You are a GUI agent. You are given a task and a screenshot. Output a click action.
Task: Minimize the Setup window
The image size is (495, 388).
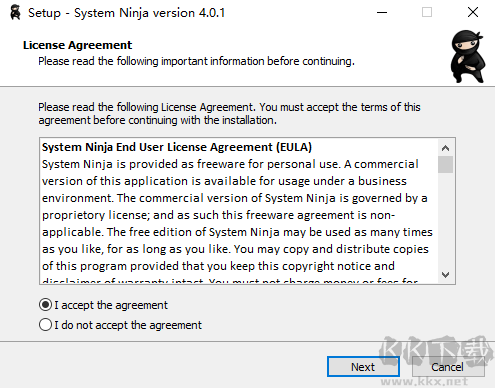(x=382, y=13)
